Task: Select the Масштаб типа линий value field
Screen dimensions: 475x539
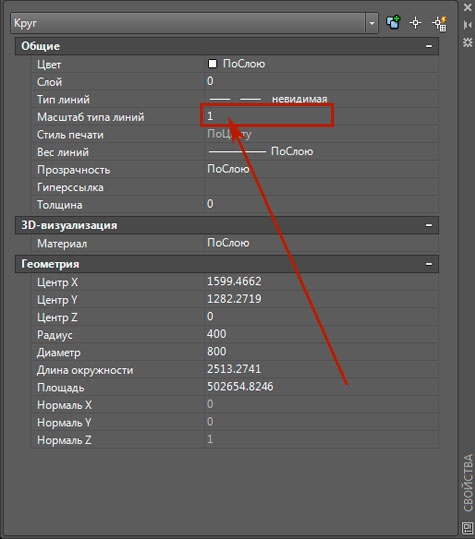Action: [321, 116]
